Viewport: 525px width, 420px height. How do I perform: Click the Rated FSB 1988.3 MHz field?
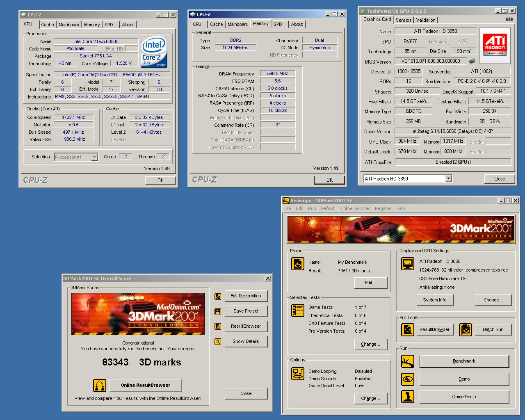click(73, 139)
